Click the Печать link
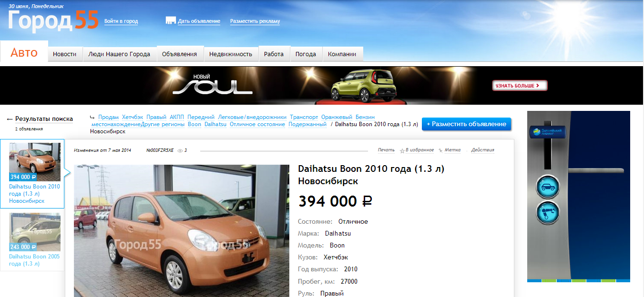The width and height of the screenshot is (644, 297). [386, 150]
